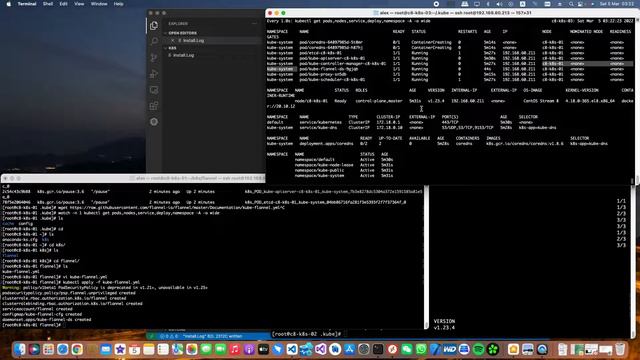Open Photos from the Dock
640x360 pixels.
click(191, 349)
